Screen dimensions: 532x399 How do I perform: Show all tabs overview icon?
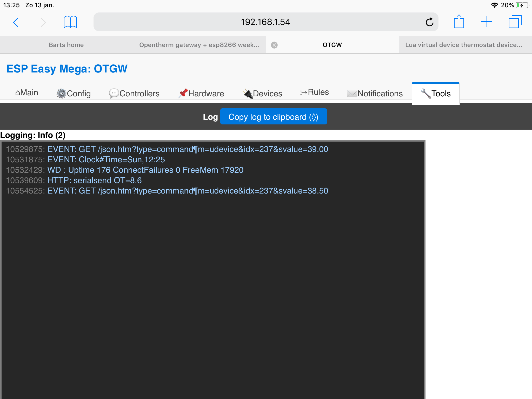point(515,22)
